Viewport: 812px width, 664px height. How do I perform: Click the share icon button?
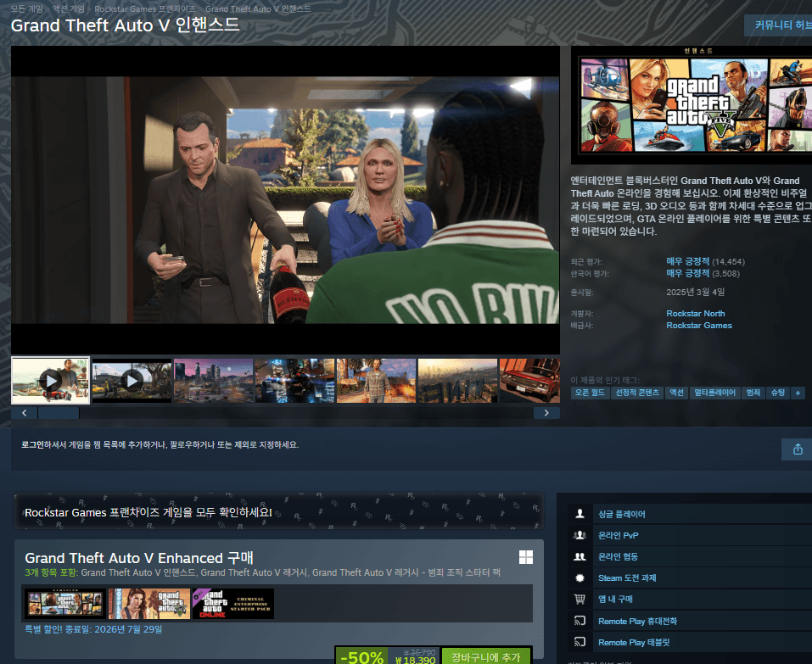pyautogui.click(x=797, y=449)
